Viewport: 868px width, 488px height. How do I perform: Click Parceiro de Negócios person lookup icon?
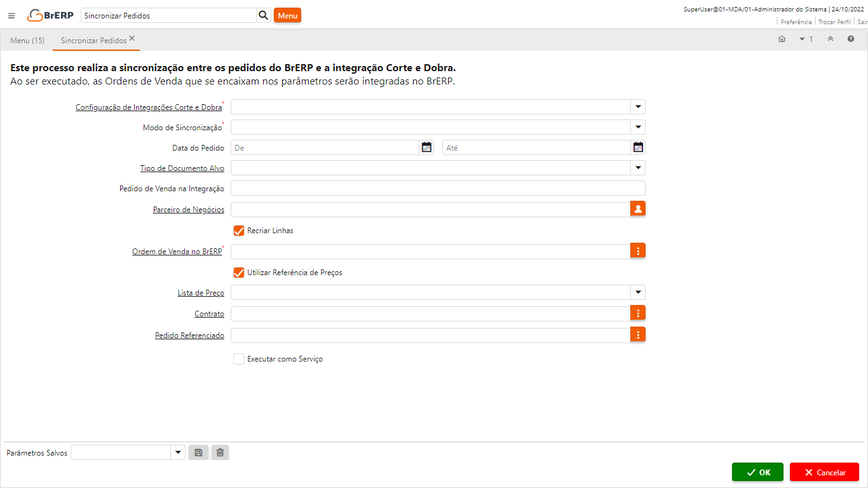click(638, 208)
